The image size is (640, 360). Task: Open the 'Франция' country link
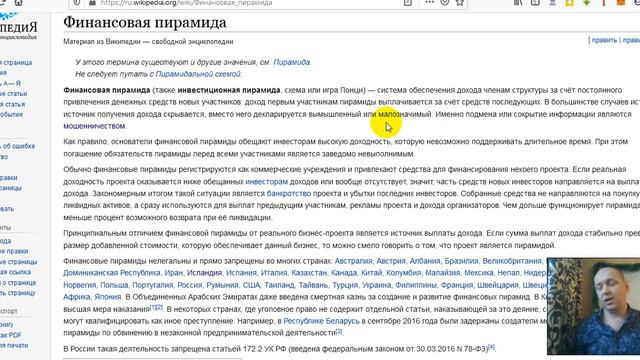pos(457,285)
